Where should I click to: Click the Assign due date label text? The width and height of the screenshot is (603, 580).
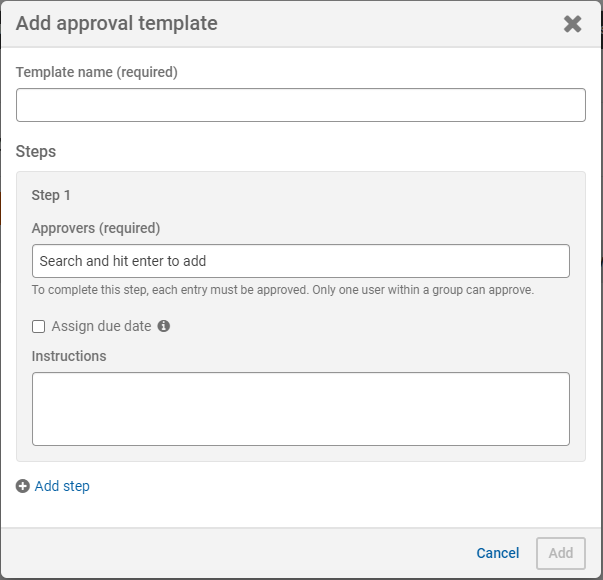101,326
